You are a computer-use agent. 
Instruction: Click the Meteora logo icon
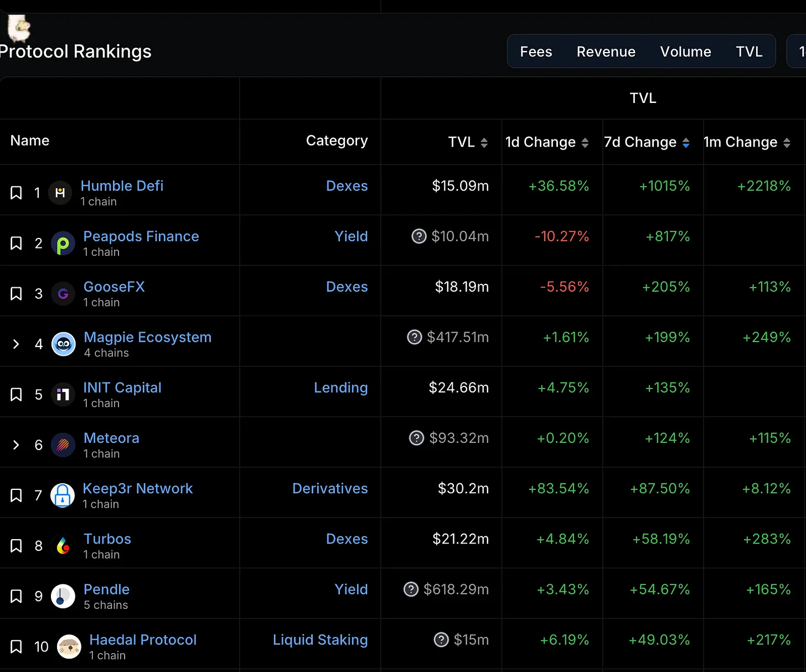(x=63, y=445)
